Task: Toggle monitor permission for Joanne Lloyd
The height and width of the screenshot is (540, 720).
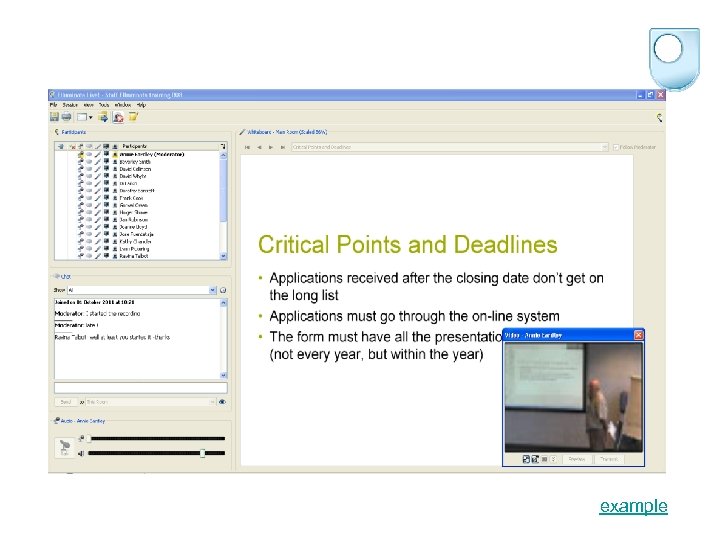Action: 106,227
